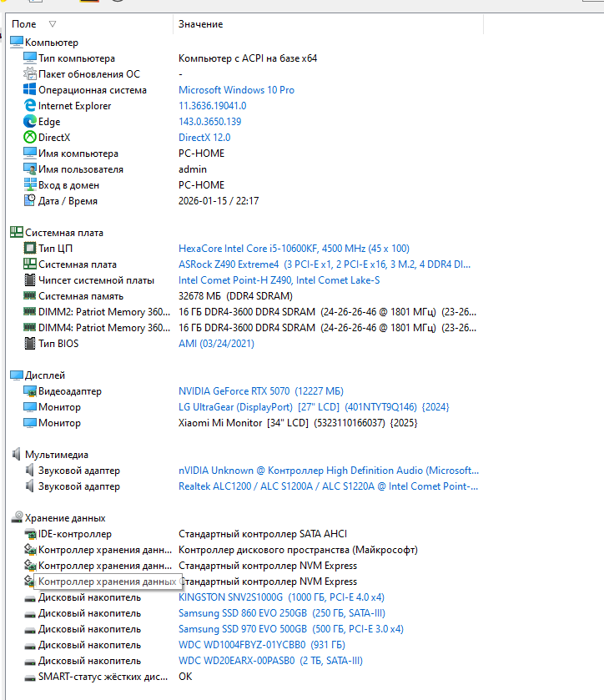Click the Windows logo beside Операционная система

click(x=30, y=90)
